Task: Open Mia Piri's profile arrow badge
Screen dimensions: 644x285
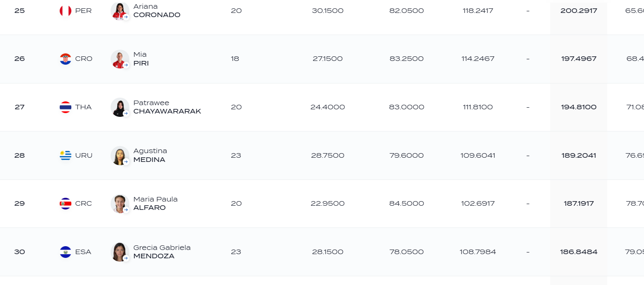Action: [126, 65]
